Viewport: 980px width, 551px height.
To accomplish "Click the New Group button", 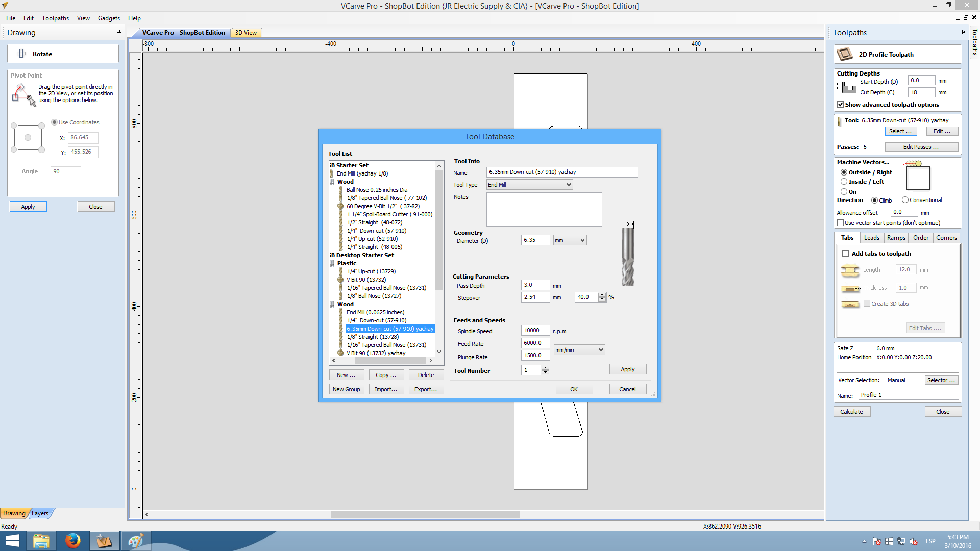I will point(346,389).
